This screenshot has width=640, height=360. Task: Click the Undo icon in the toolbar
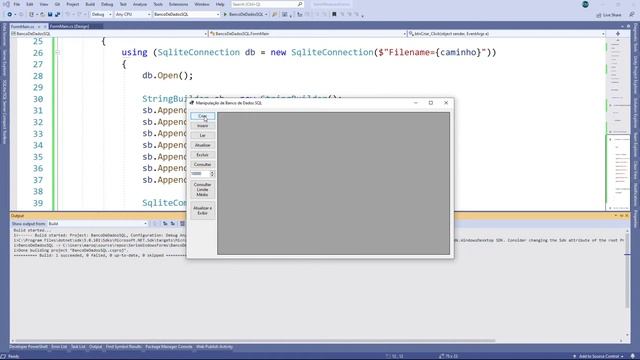[68, 14]
